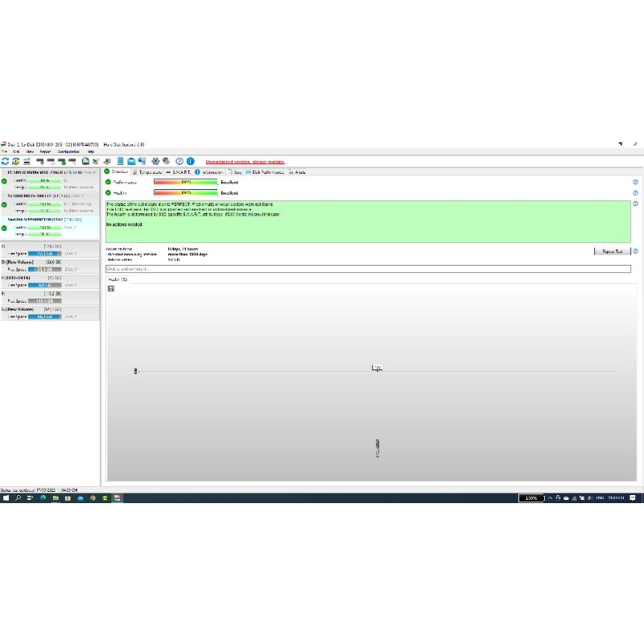The image size is (644, 644).
Task: Click help icon beside the Performance bar
Action: [x=635, y=182]
